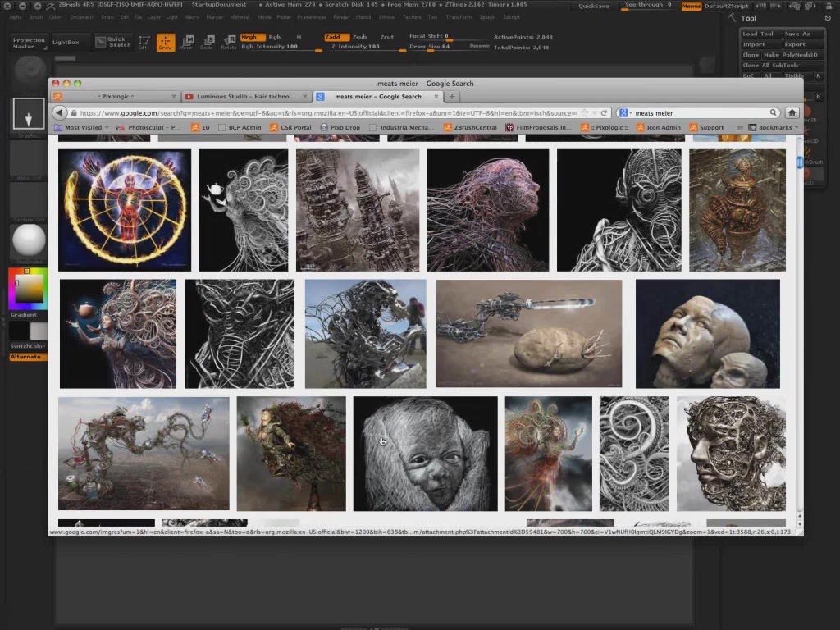Click the URL address bar
The height and width of the screenshot is (630, 840).
coord(328,113)
